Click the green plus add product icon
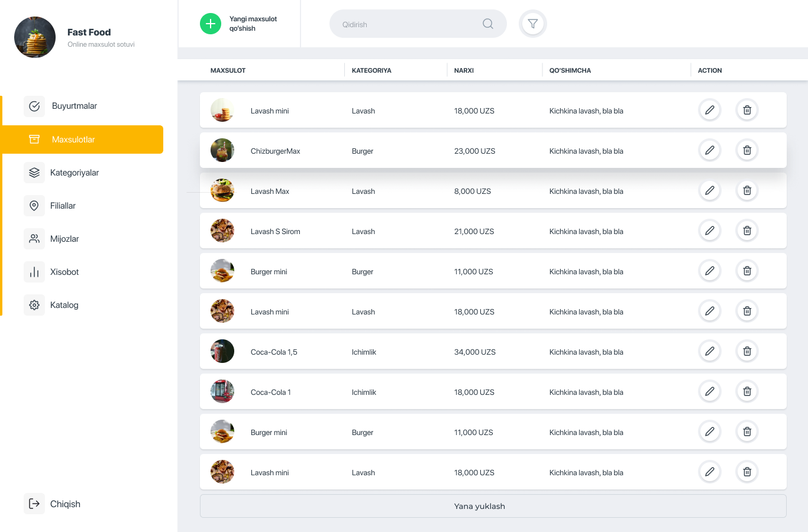The image size is (808, 532). pyautogui.click(x=210, y=24)
